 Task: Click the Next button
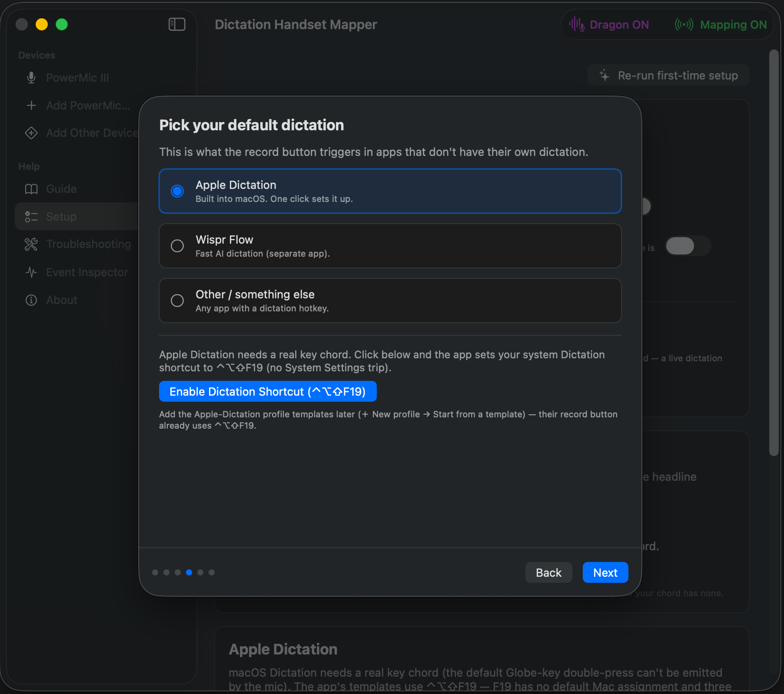[605, 573]
